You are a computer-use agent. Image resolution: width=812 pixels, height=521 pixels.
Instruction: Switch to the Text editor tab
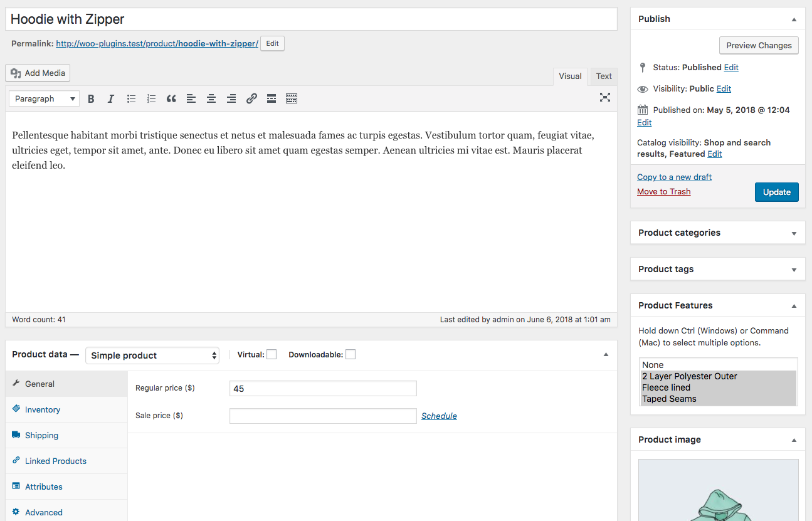coord(604,76)
